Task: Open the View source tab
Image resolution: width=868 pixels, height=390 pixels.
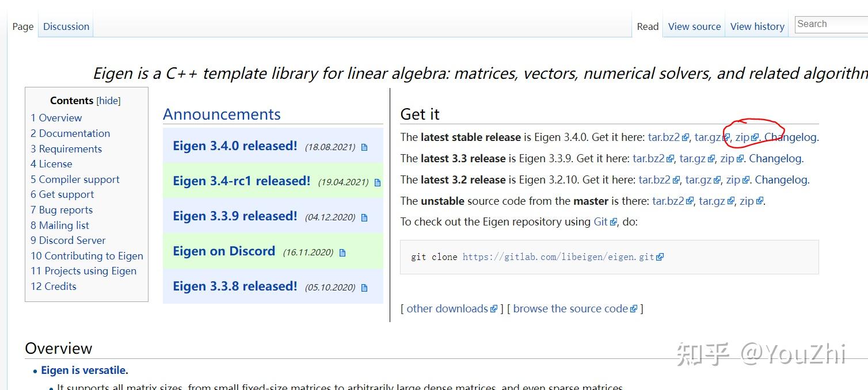Action: click(694, 26)
